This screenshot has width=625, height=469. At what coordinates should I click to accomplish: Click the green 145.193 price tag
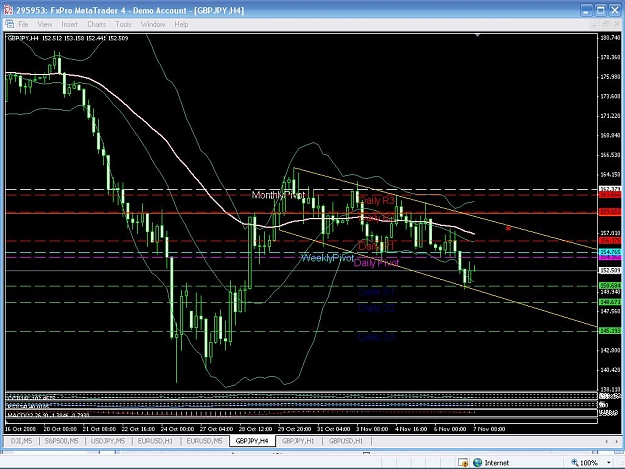[x=610, y=331]
